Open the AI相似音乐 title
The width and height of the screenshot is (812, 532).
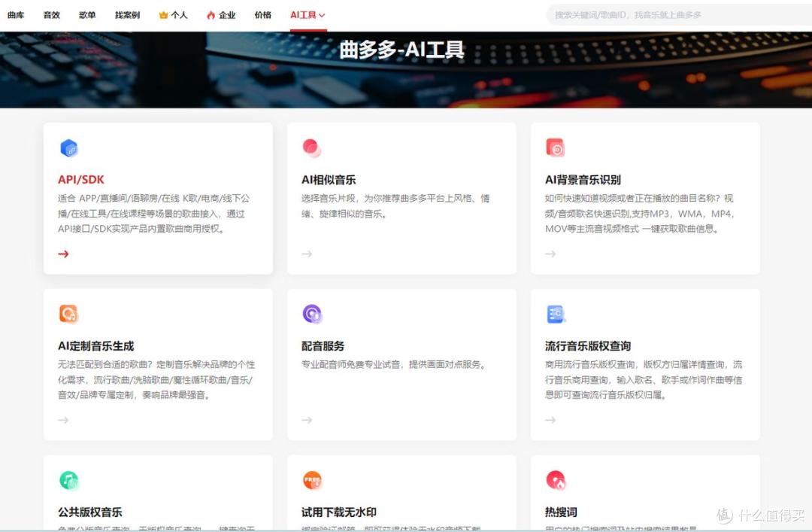pos(329,180)
